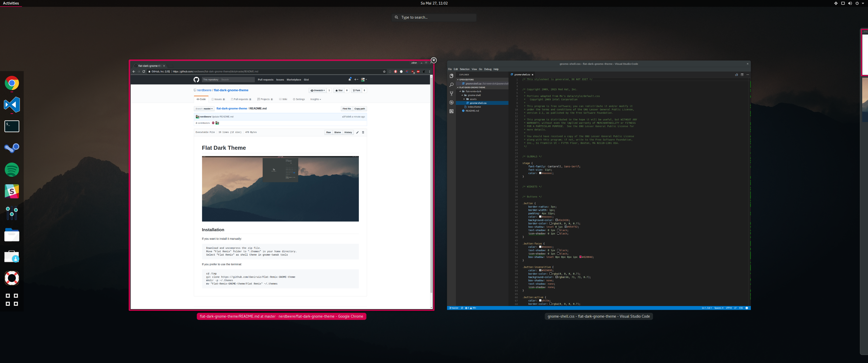Click the pencil edit file icon
The width and height of the screenshot is (868, 363).
(357, 132)
